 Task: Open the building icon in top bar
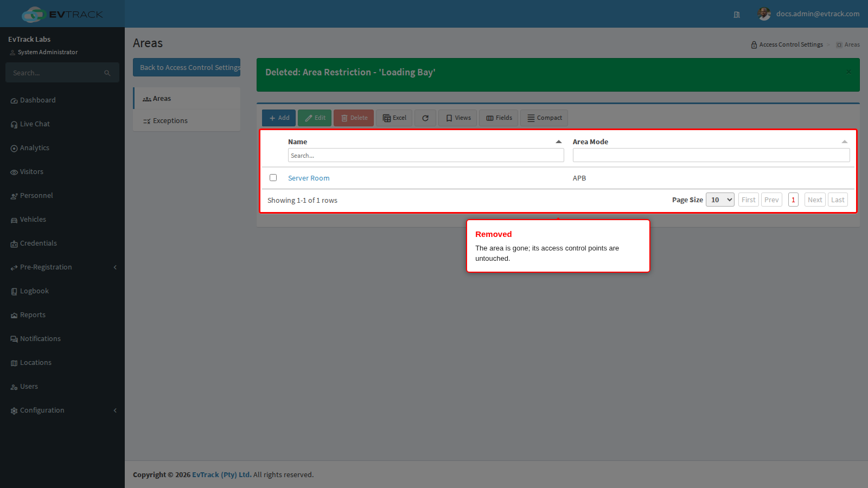point(737,15)
